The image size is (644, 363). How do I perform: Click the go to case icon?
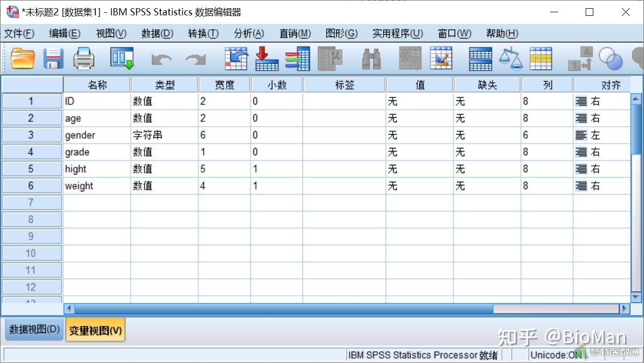click(235, 58)
